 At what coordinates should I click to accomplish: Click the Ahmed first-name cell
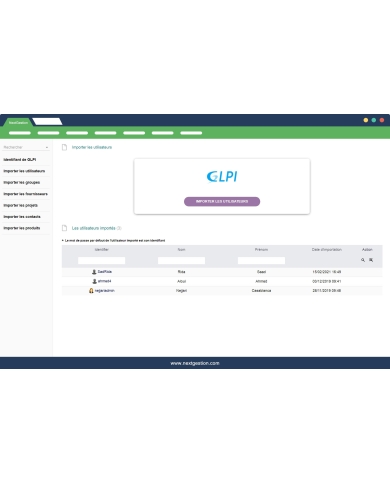tap(261, 281)
